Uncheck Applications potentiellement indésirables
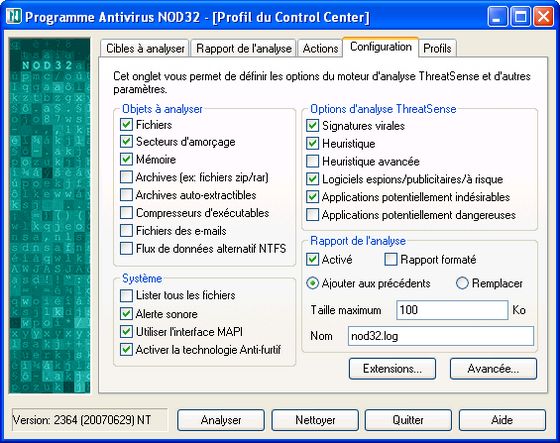The image size is (560, 443). pos(312,197)
